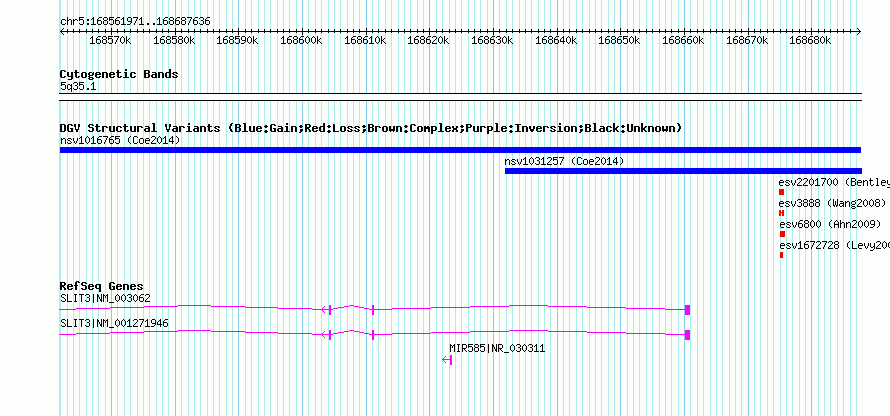
Task: Click the 168590k ruler tick label
Action: pyautogui.click(x=238, y=40)
